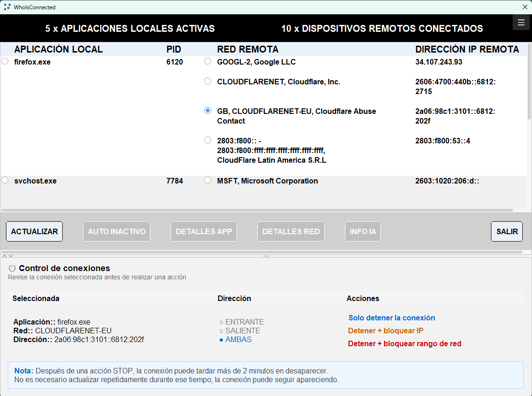Screen dimensions: 532x396
Task: Click the horizontal scrollbar below the button bar
Action: point(261,252)
